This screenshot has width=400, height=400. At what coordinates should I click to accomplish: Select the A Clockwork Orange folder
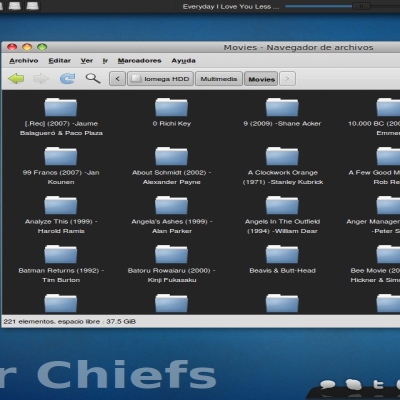[282, 156]
